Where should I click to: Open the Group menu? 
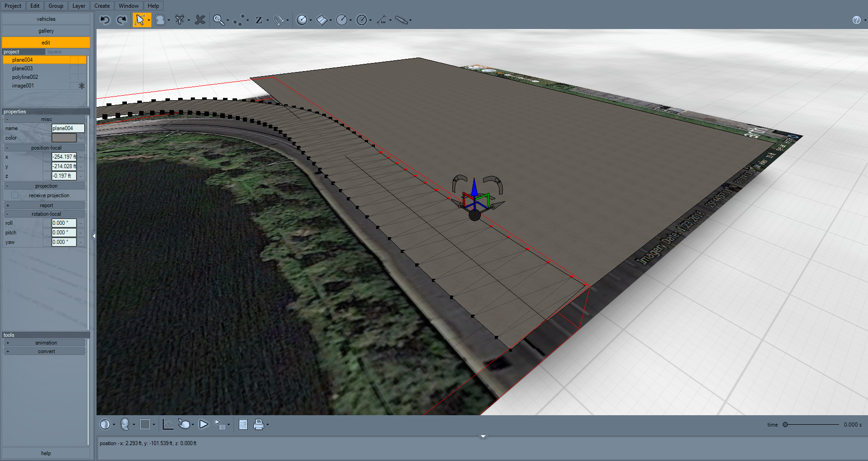coord(56,6)
